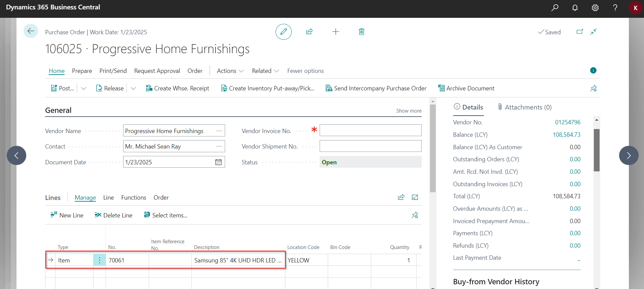Share the purchase order
The image size is (644, 289).
pyautogui.click(x=309, y=32)
